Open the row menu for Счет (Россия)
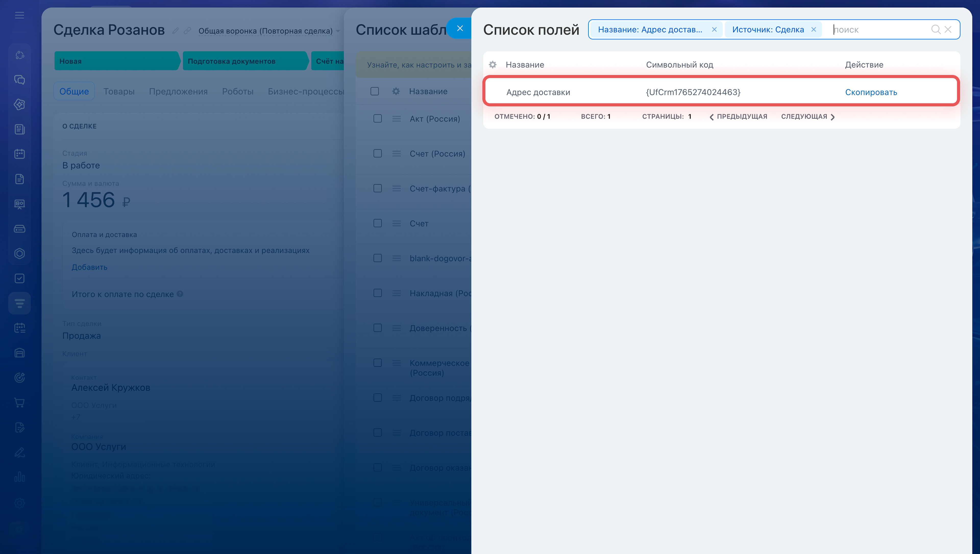The image size is (980, 554). (397, 154)
